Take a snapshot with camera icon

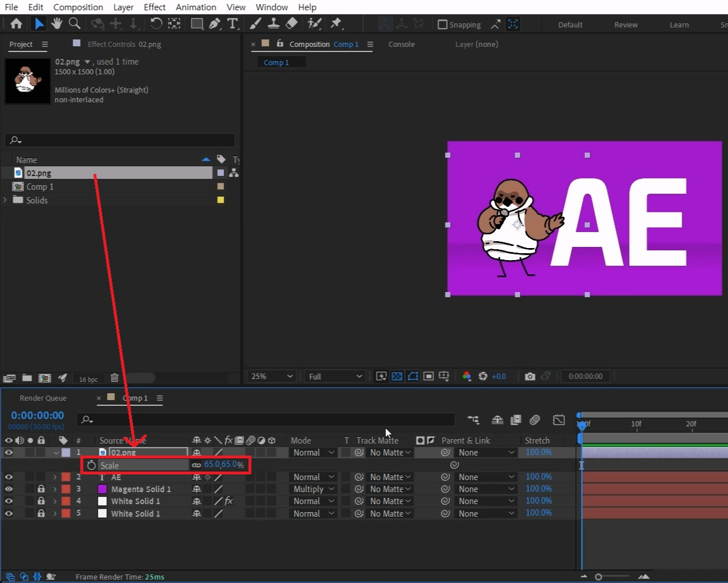point(530,376)
